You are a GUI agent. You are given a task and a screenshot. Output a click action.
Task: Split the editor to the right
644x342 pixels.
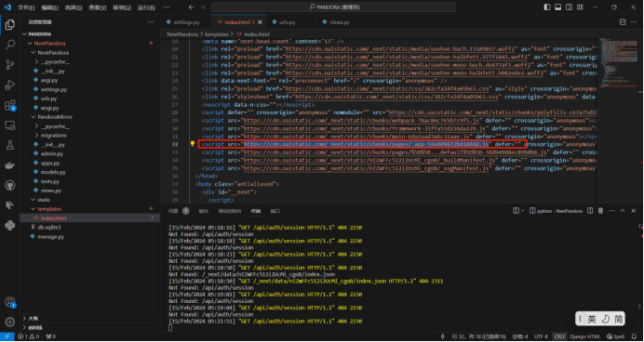coord(623,22)
